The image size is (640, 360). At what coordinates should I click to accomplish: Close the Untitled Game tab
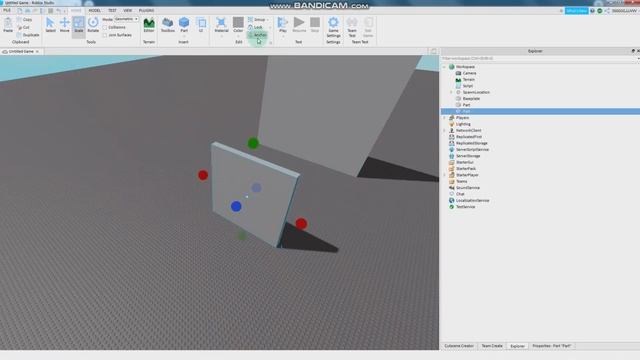tap(38, 51)
